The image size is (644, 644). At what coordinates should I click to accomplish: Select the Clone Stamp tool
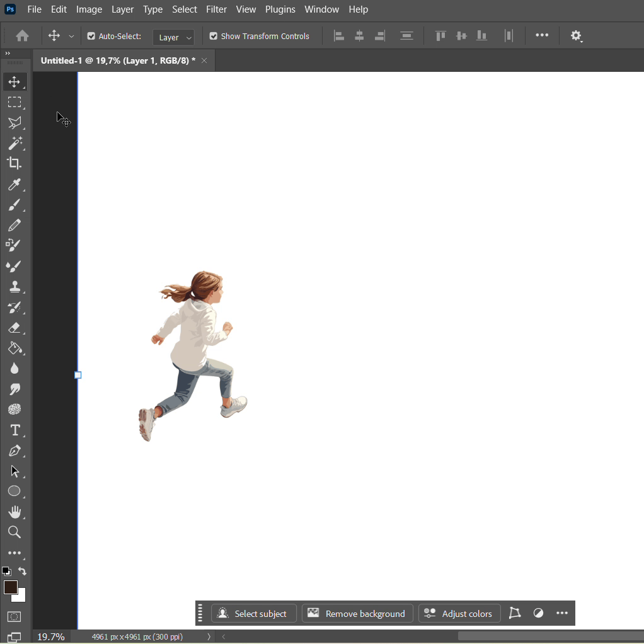point(14,287)
